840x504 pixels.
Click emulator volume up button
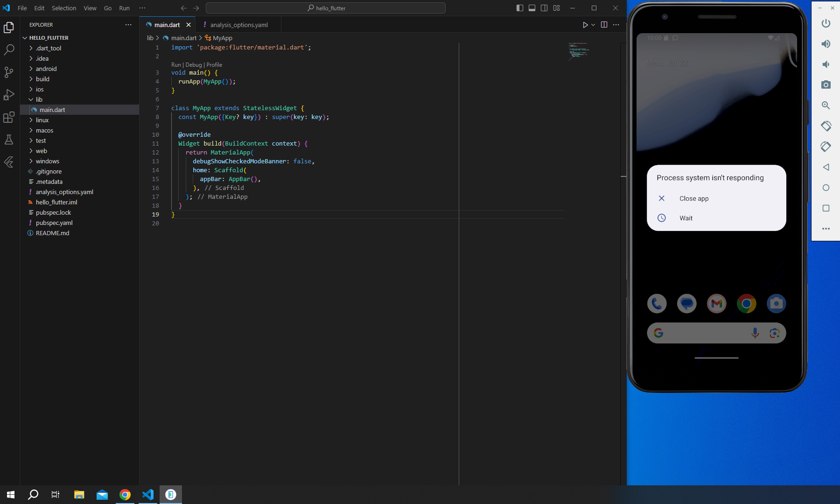point(826,44)
